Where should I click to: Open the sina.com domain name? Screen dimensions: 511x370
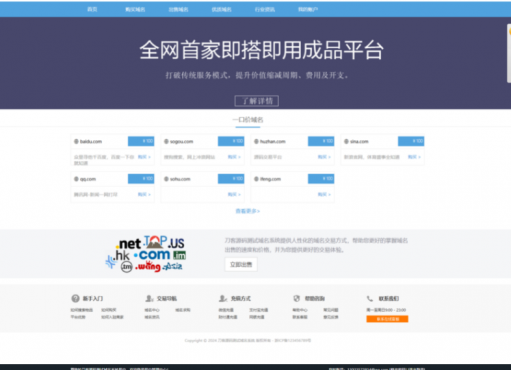[x=359, y=141]
